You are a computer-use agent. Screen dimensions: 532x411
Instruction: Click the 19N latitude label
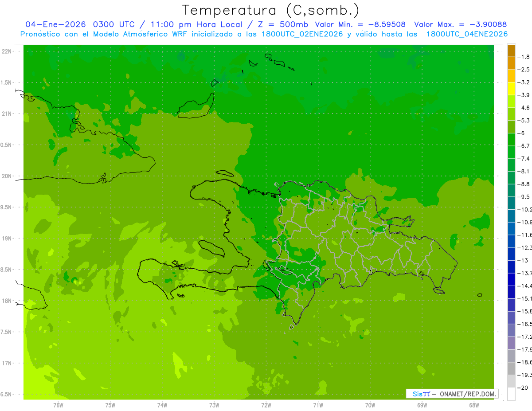coord(8,239)
